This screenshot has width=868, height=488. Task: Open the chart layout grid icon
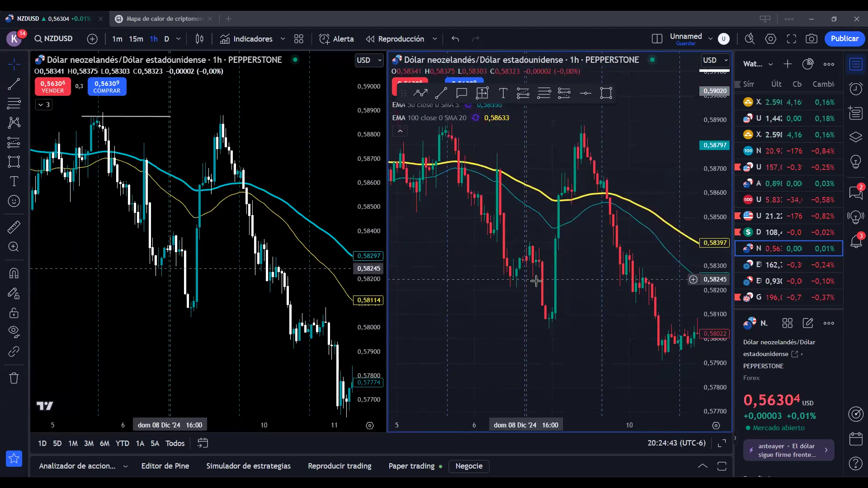click(x=299, y=39)
